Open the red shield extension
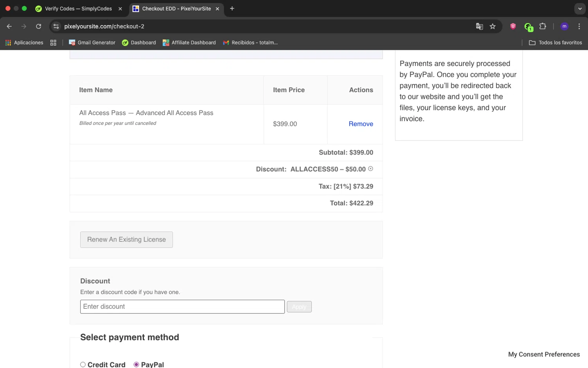Image resolution: width=588 pixels, height=368 pixels. coord(513,26)
